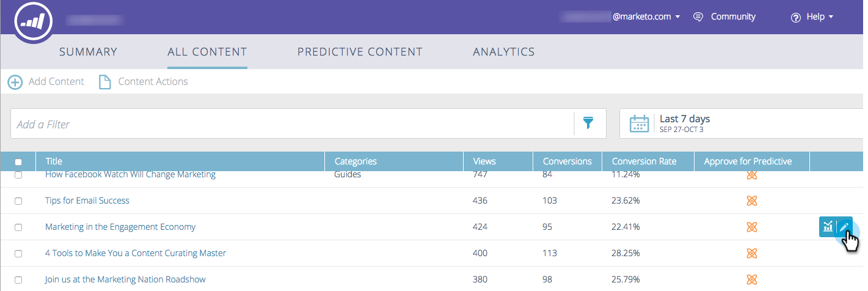Image resolution: width=868 pixels, height=291 pixels.
Task: Open Marketing in the Engagement Economy link
Action: point(120,227)
